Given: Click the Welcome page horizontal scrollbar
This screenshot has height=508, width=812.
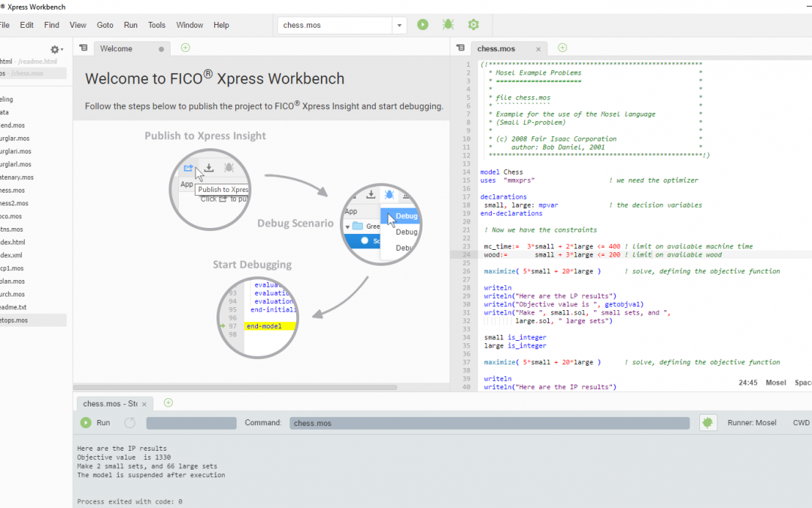Looking at the screenshot, I should tap(235, 388).
